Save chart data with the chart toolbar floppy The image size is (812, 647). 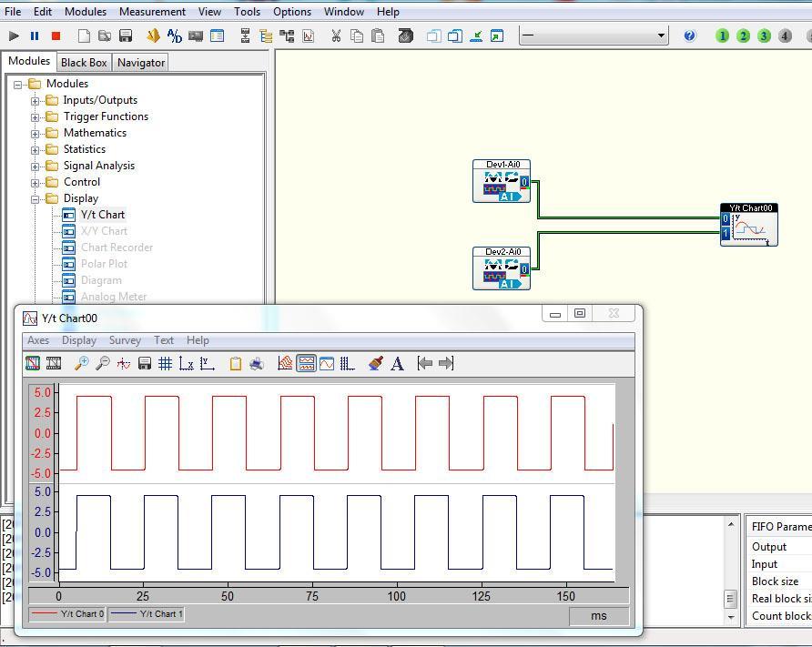(145, 364)
